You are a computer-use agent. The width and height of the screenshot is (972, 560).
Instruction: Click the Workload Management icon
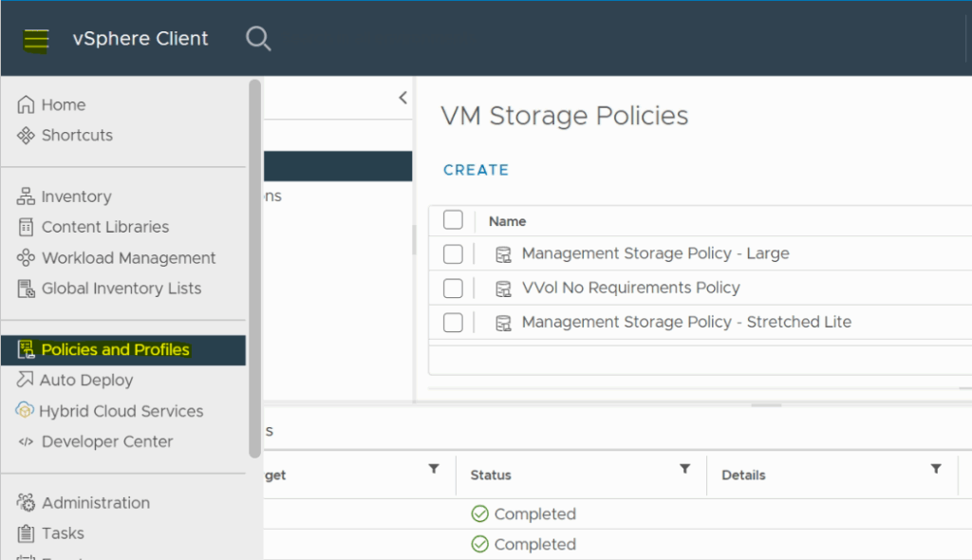pos(26,258)
